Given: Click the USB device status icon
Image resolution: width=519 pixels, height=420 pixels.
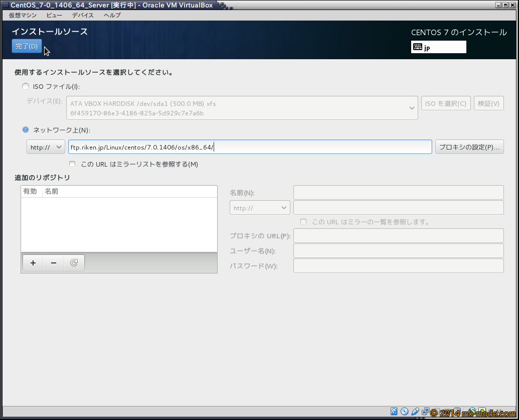Looking at the screenshot, I should click(415, 412).
